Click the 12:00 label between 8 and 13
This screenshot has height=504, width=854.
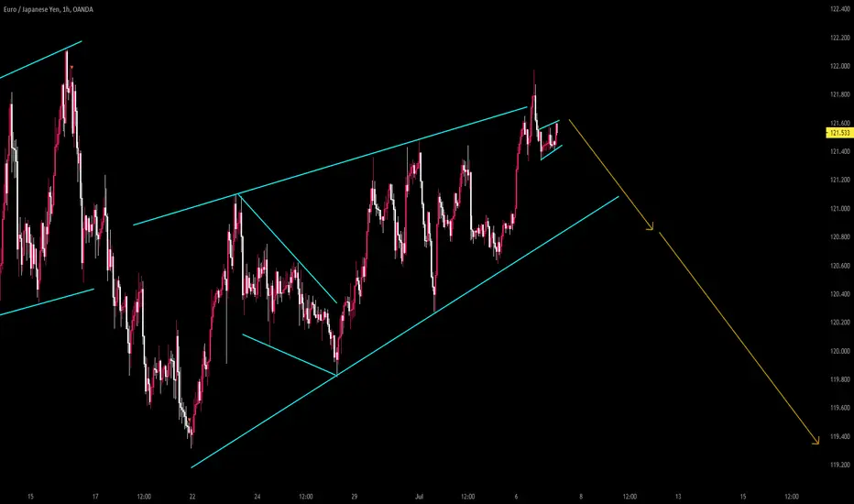coord(630,497)
